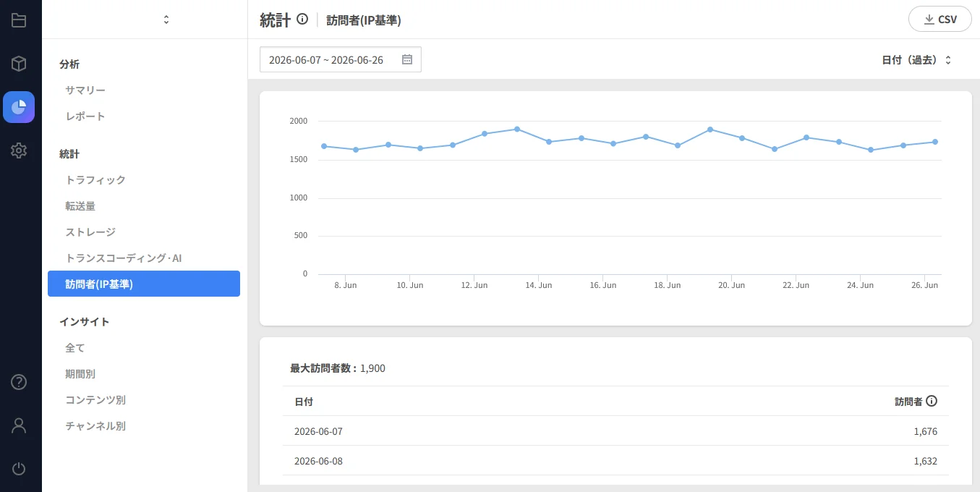Viewport: 980px width, 492px height.
Task: Open the cube package icon in rail
Action: 19,64
